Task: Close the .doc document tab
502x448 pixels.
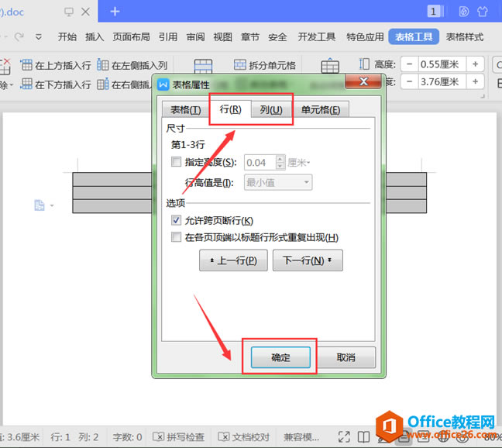Action: click(x=85, y=12)
